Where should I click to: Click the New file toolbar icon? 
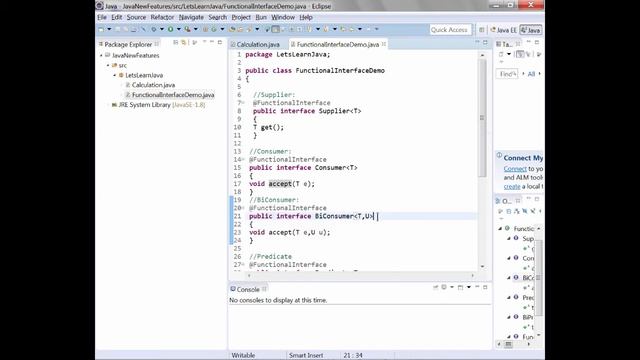(101, 29)
